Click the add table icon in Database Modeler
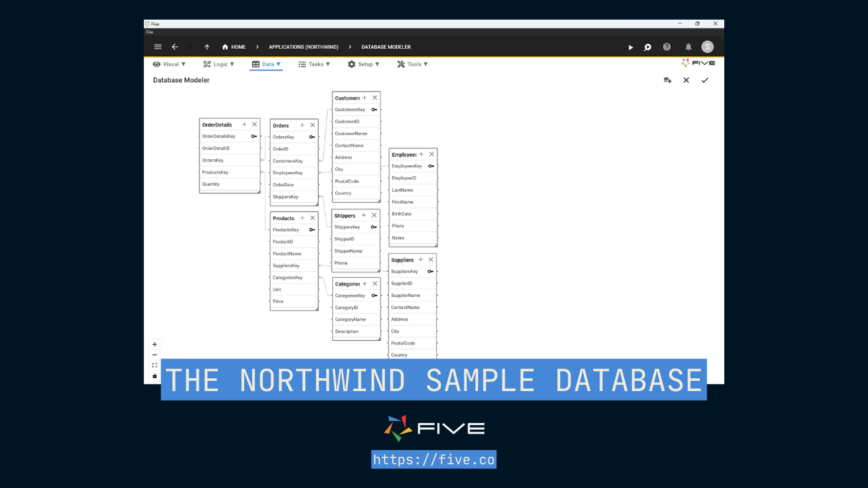Viewport: 868px width, 488px height. [667, 80]
